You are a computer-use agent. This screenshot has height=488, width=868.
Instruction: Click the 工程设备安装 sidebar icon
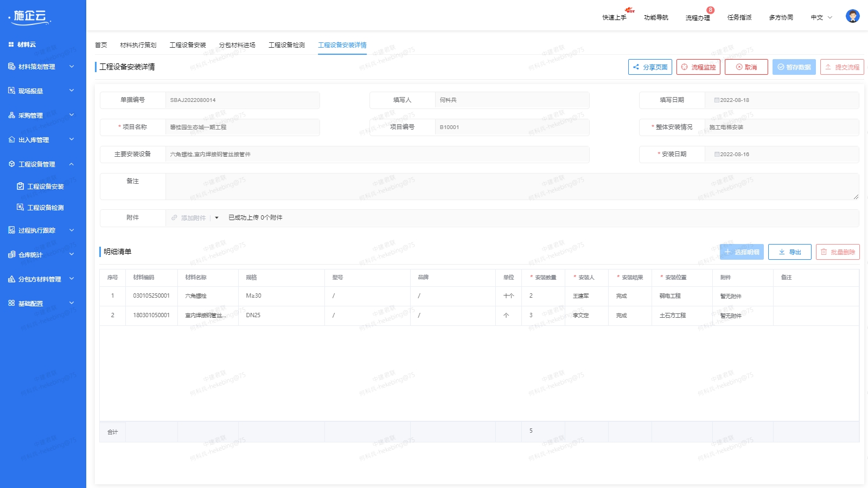pyautogui.click(x=20, y=186)
